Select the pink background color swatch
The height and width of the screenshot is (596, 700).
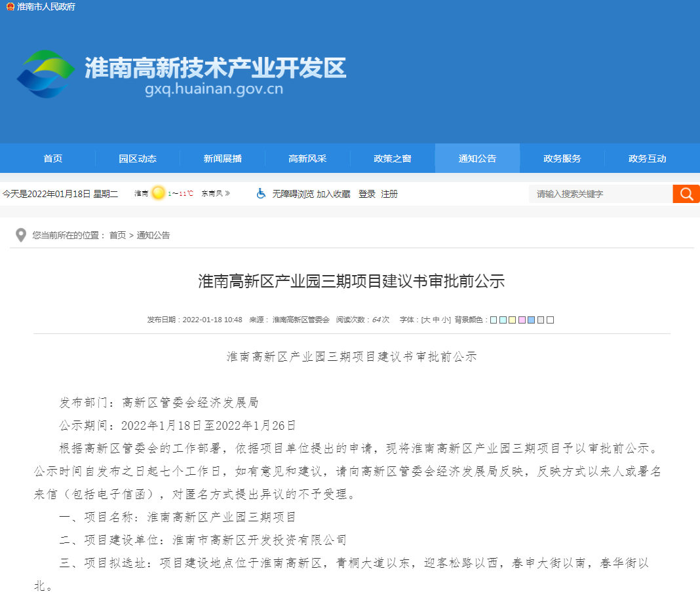pos(520,320)
